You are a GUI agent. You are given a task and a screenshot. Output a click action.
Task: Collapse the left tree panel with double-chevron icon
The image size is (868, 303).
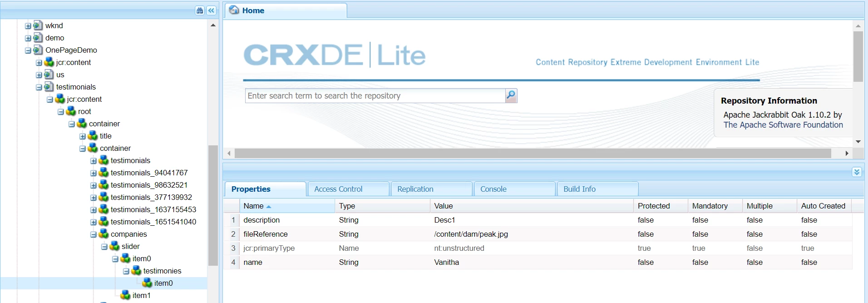point(212,10)
